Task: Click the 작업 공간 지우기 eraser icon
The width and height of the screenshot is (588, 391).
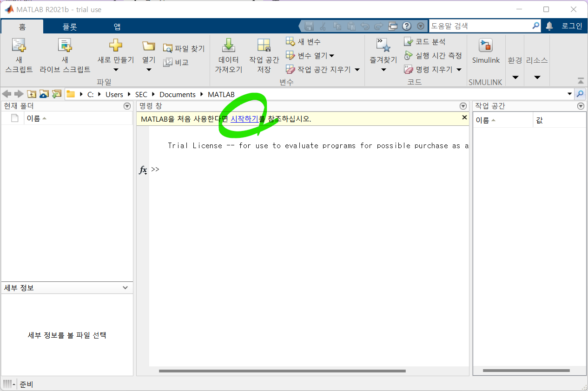Action: pos(291,70)
